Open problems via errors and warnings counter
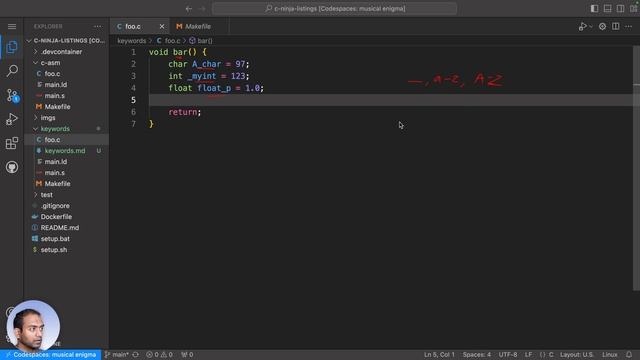 point(159,355)
